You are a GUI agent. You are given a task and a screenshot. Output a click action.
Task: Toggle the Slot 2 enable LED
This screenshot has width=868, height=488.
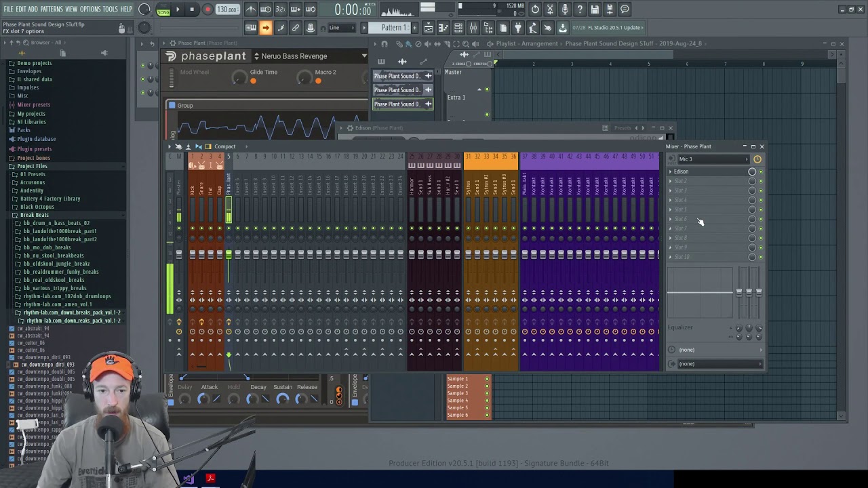click(x=761, y=181)
